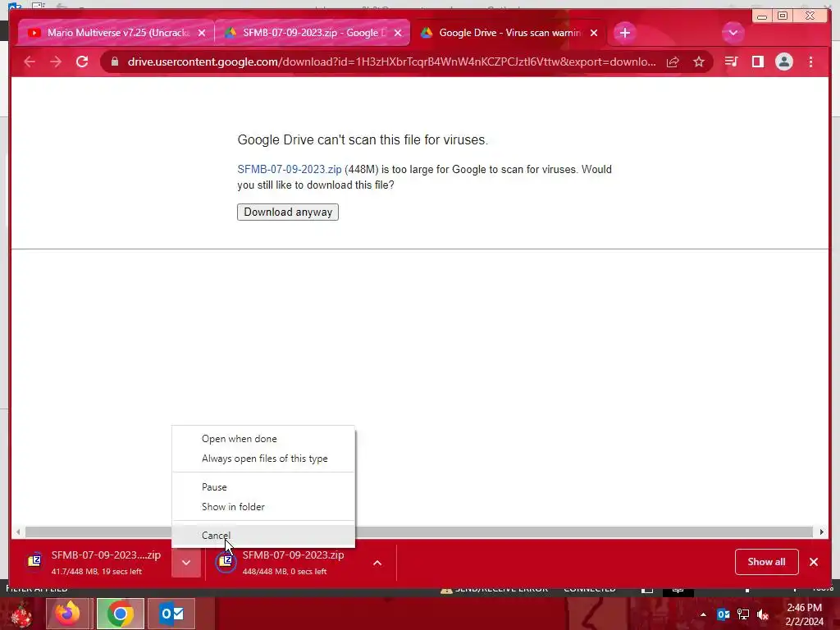
Task: Click the Outlook tray icon
Action: pos(723,614)
